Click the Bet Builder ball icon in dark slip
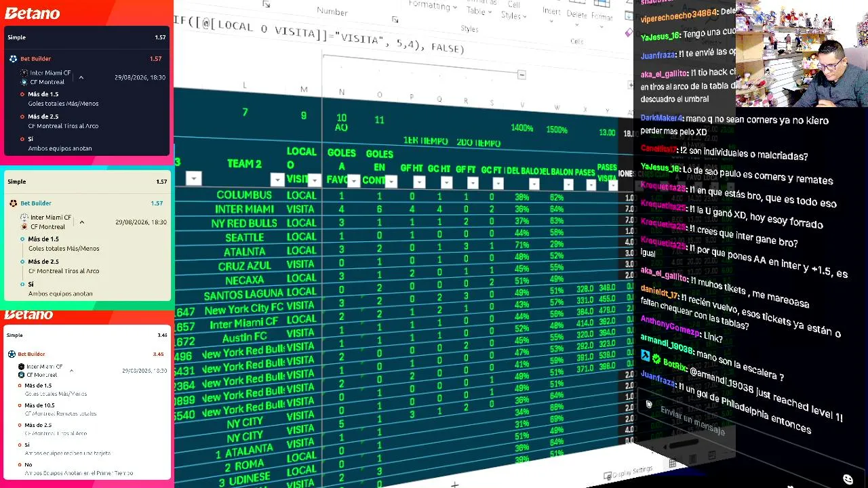This screenshot has width=868, height=488. click(x=13, y=59)
